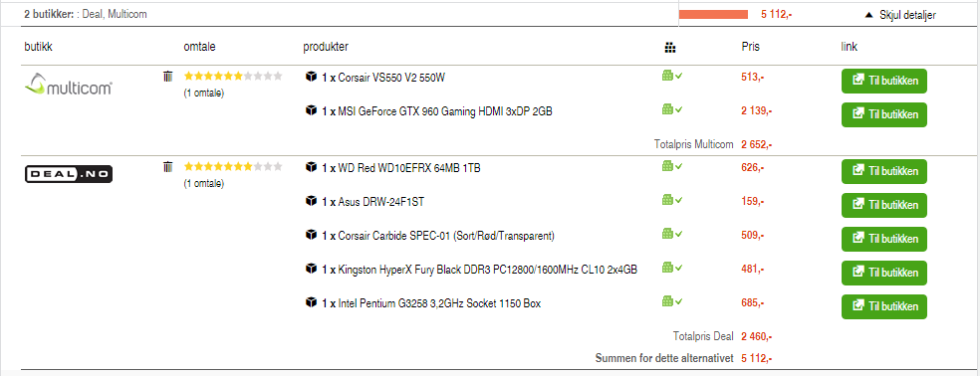Viewport: 980px width, 376px height.
Task: Collapse details with Skjul detaljer
Action: (900, 15)
